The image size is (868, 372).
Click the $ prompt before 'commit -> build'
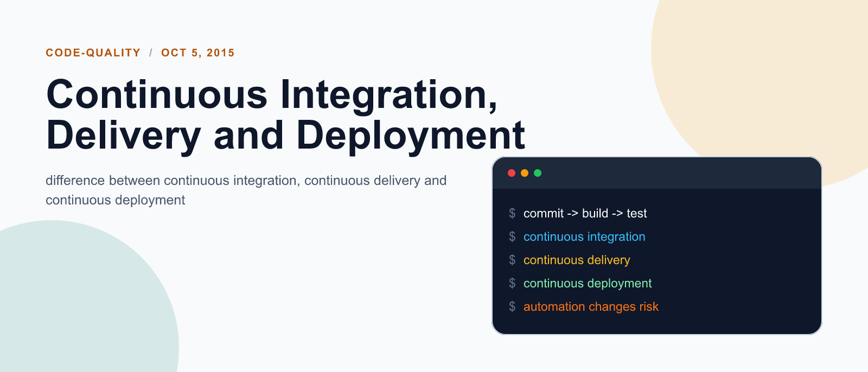[x=512, y=213]
